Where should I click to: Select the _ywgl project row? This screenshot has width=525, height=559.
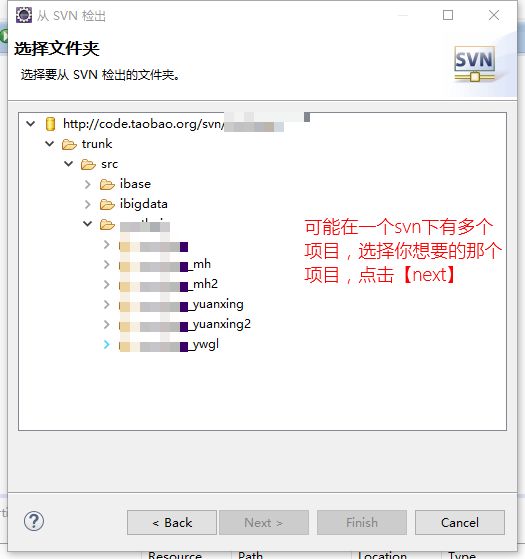click(169, 344)
